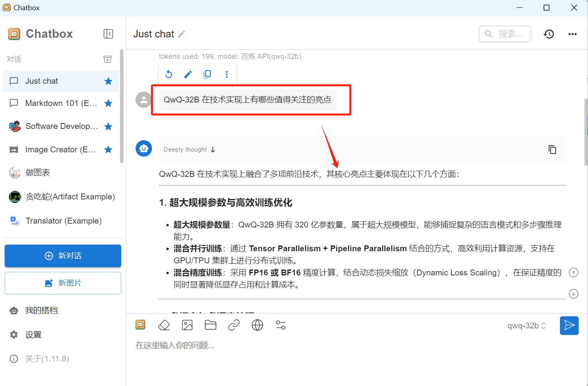Toggle the star on Markdown 101 conversation
This screenshot has width=588, height=386.
click(x=108, y=103)
